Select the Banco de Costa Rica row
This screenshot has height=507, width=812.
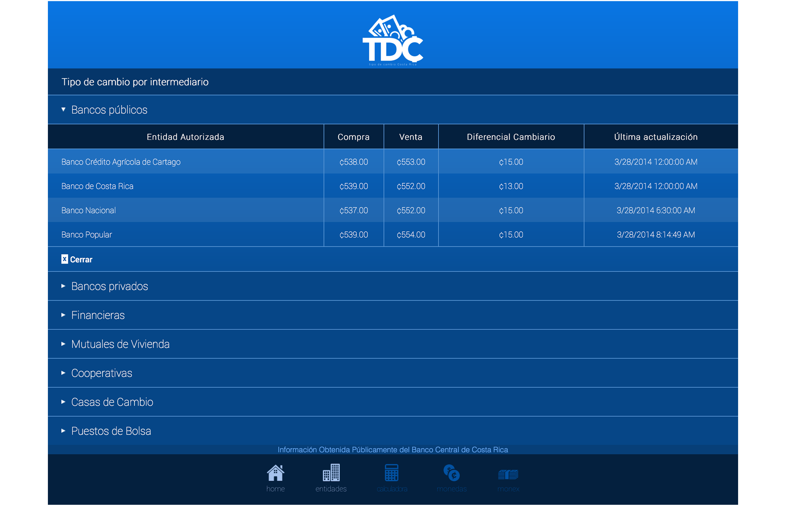[97, 186]
